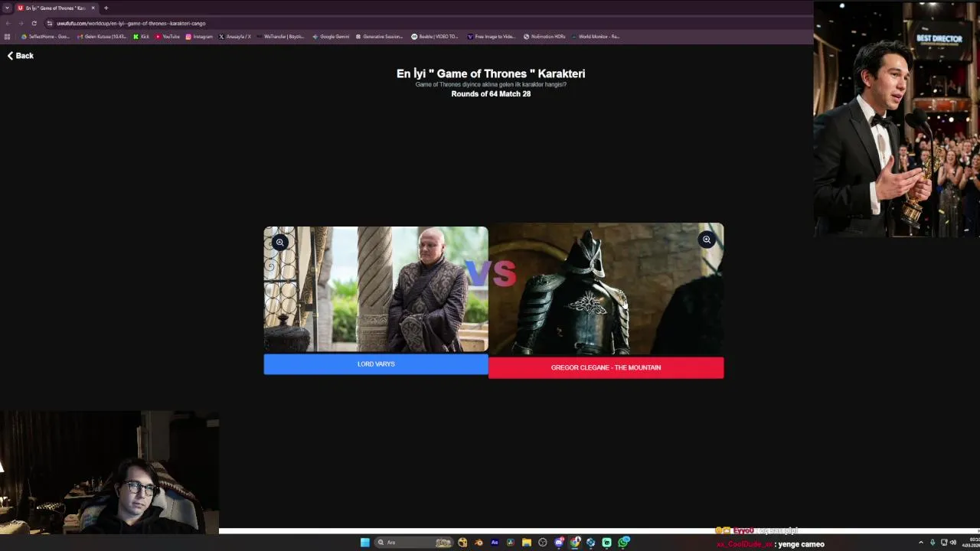Screen dimensions: 980x551
Task: Click browser back arrow
Action: pos(8,23)
